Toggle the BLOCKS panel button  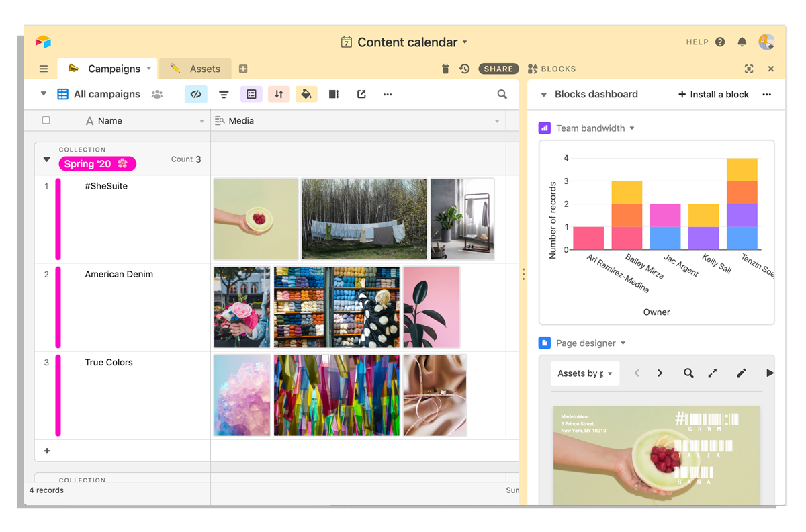(x=551, y=69)
